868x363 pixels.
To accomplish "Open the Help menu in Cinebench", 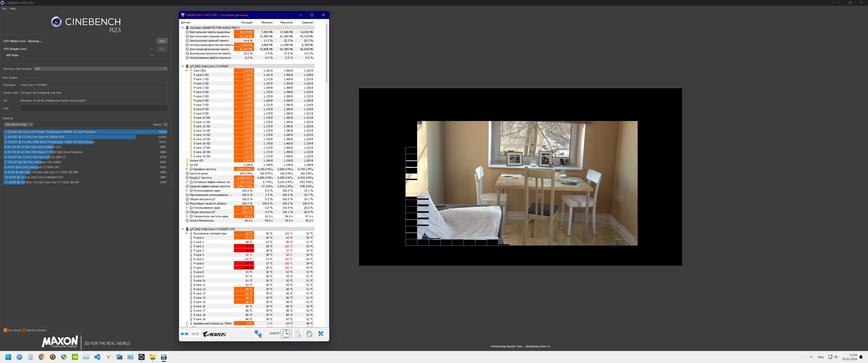I will pyautogui.click(x=13, y=9).
